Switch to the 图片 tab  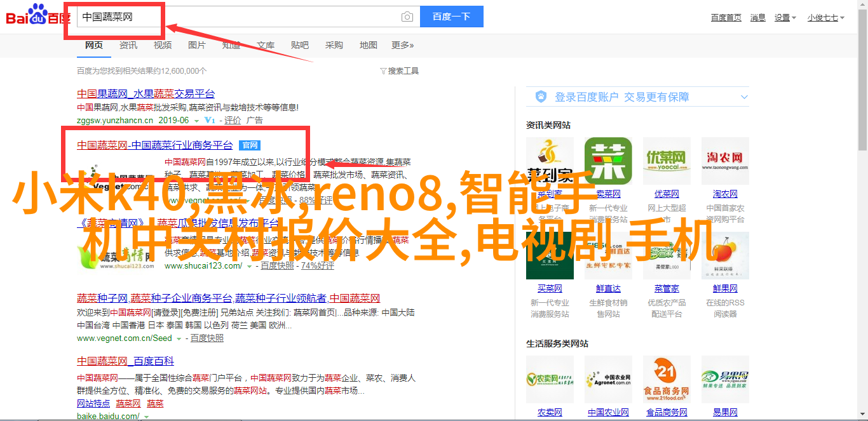197,45
